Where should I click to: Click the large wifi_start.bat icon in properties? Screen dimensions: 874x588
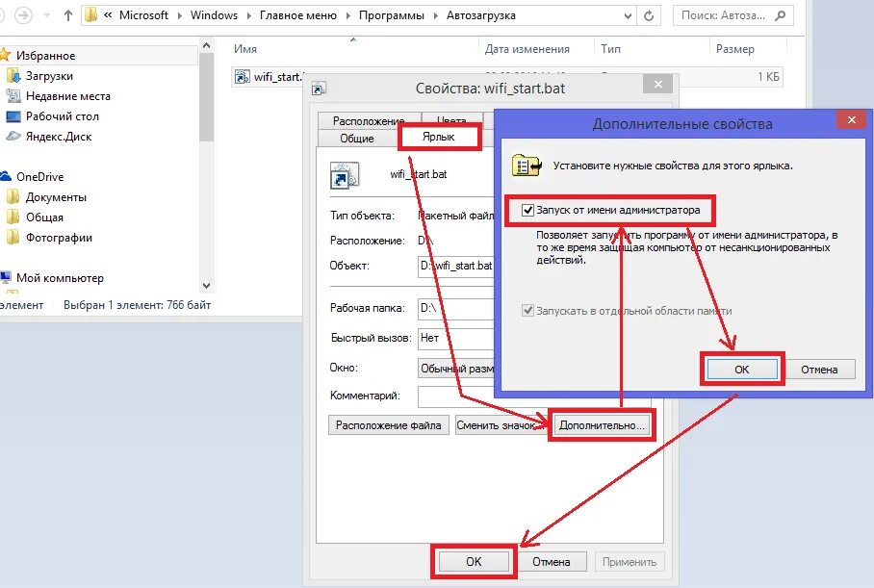[x=345, y=175]
